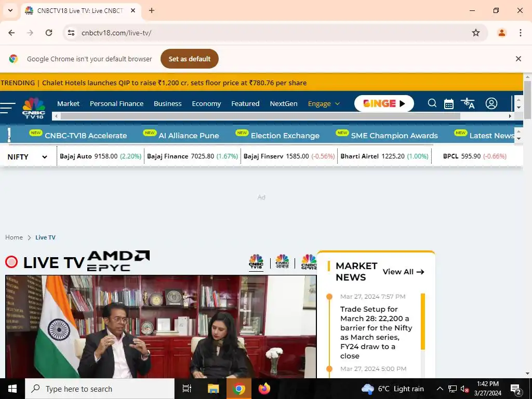Bookmark this page with star icon
This screenshot has height=399, width=532.
point(476,33)
